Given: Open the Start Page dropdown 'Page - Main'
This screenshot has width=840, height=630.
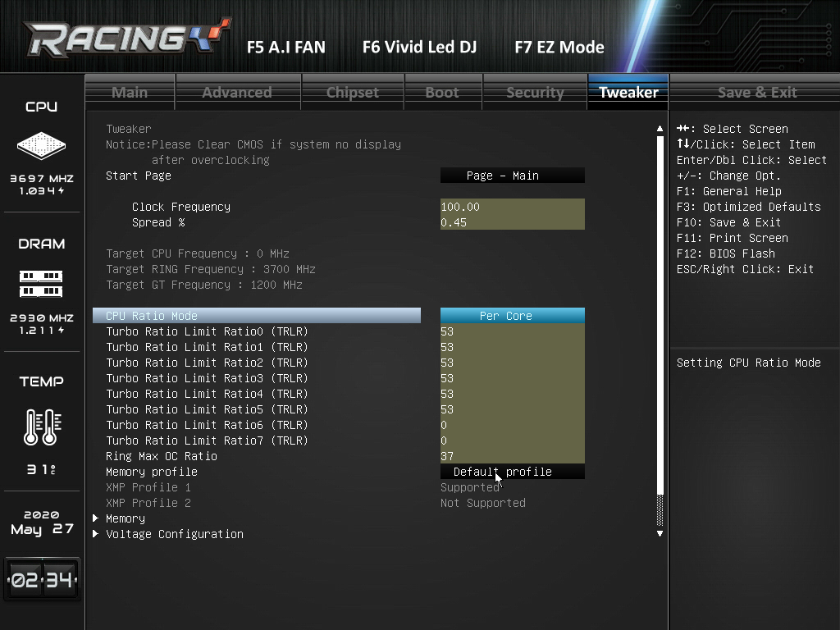Looking at the screenshot, I should [512, 176].
